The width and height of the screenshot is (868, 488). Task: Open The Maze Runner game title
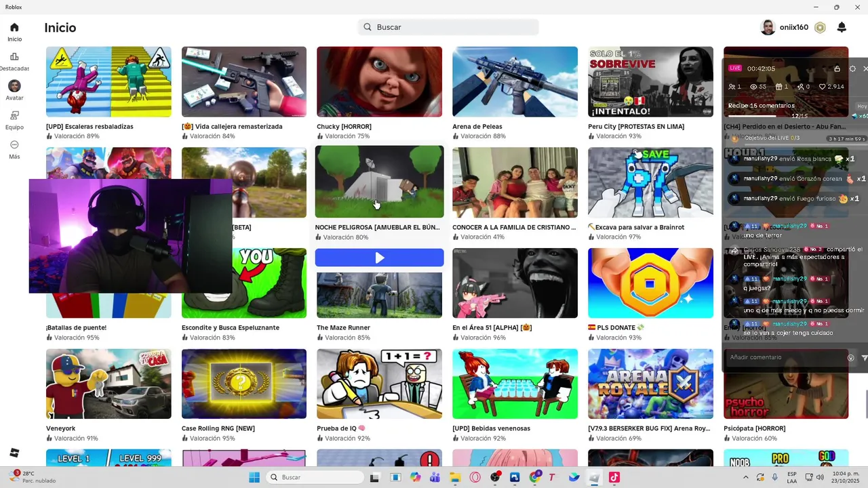click(x=343, y=328)
